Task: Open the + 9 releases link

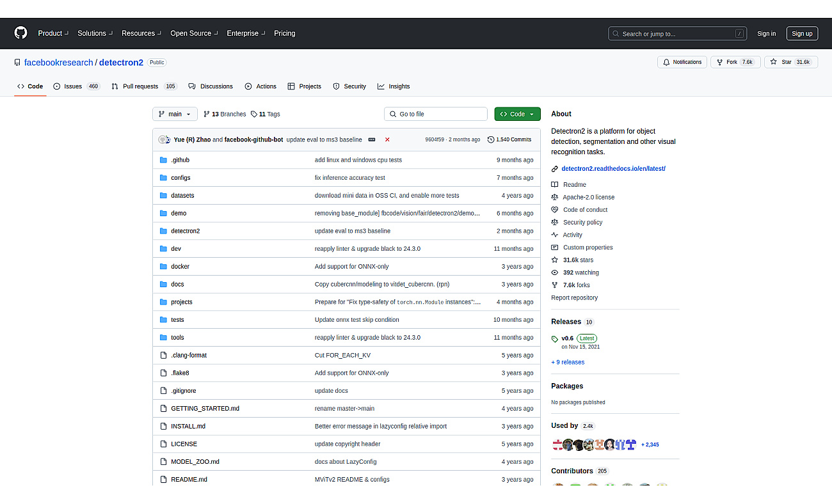Action: pos(568,362)
